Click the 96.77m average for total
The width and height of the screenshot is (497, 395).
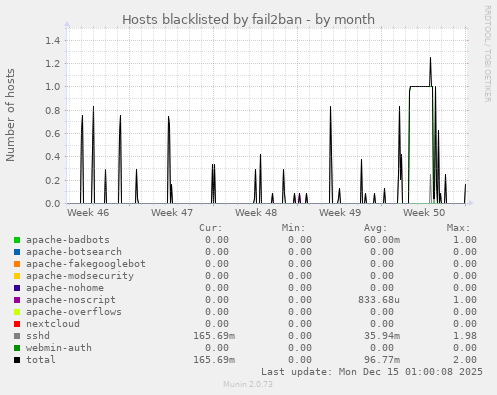pyautogui.click(x=382, y=360)
